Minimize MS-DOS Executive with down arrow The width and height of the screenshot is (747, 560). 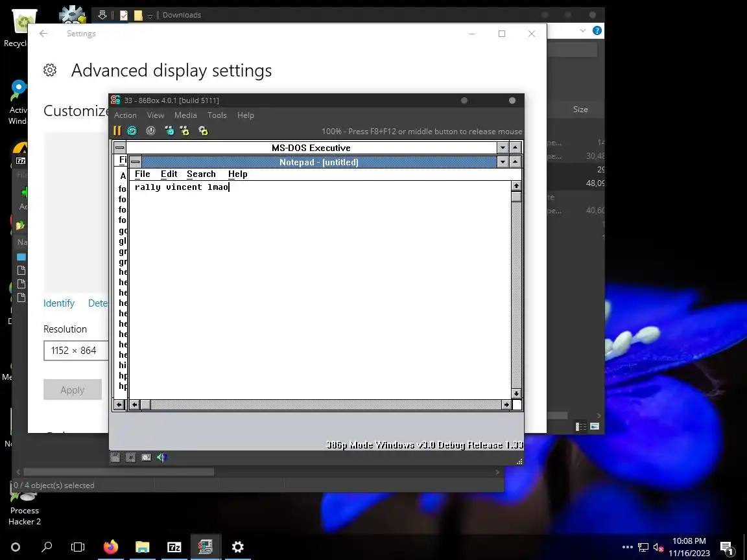pyautogui.click(x=503, y=148)
